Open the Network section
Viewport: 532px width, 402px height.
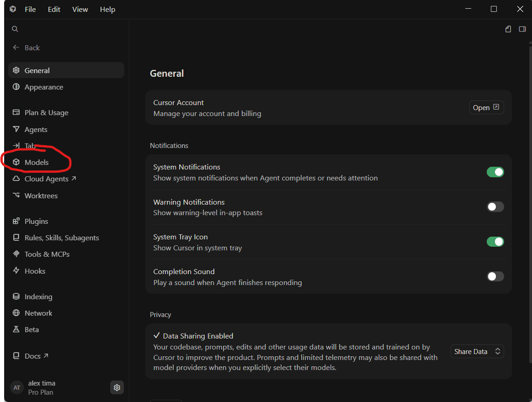coord(66,313)
